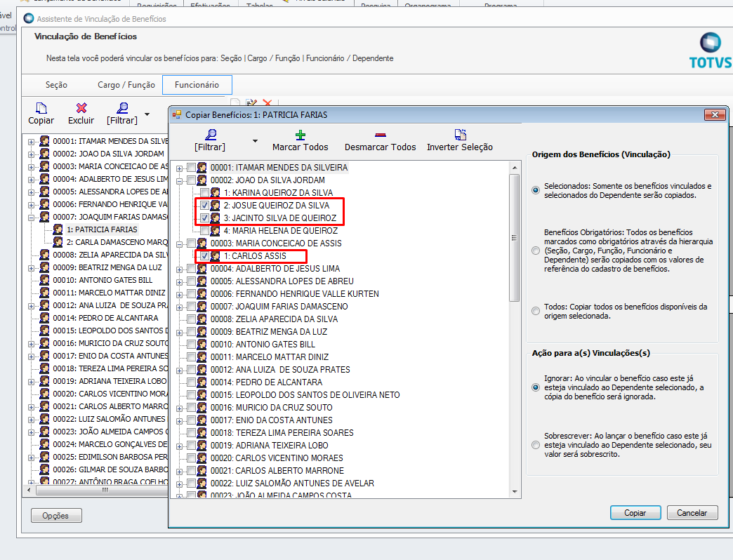Collapse 00002 JOAO DA SILVA JORDAM in dialog

tap(180, 181)
